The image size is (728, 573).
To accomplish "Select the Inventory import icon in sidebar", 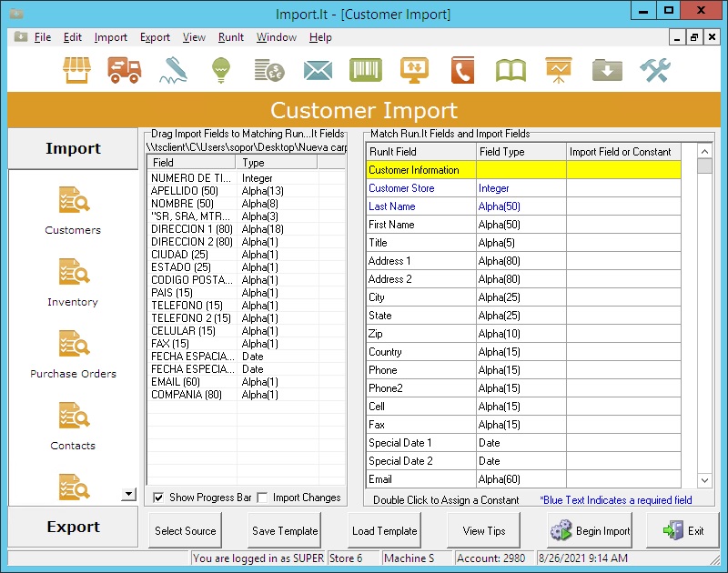I will (74, 272).
